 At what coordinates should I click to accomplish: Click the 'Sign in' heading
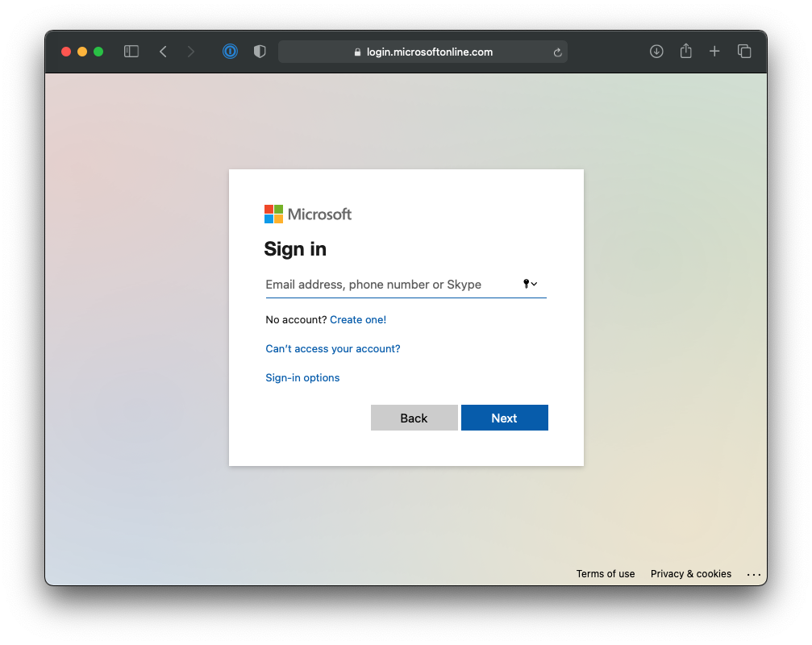tap(295, 249)
